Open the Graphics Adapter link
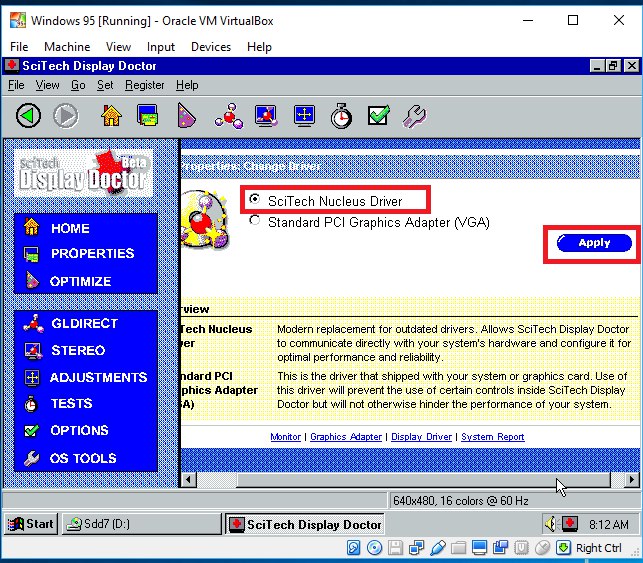Screen dimensions: 643x563 tap(346, 437)
